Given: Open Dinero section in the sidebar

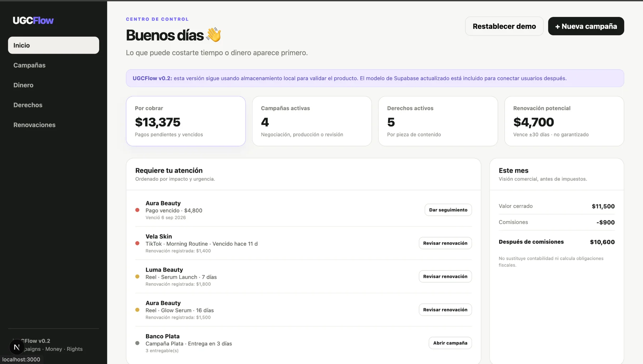Looking at the screenshot, I should pos(54,85).
